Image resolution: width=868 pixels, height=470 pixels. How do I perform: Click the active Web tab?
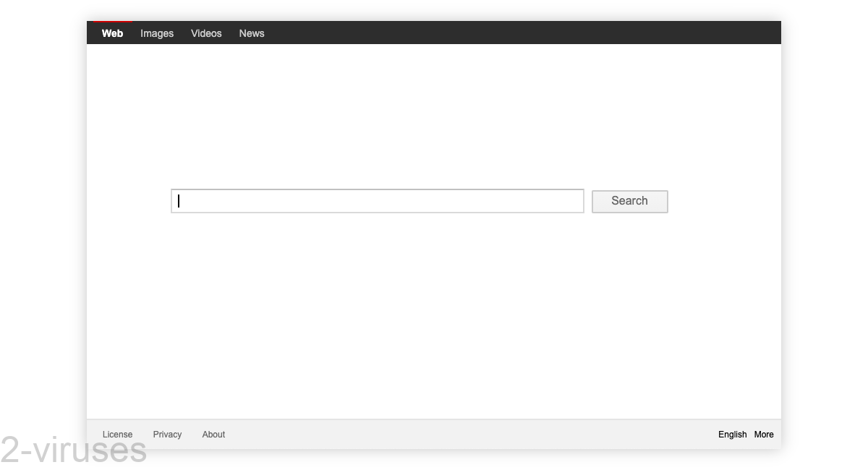coord(112,33)
